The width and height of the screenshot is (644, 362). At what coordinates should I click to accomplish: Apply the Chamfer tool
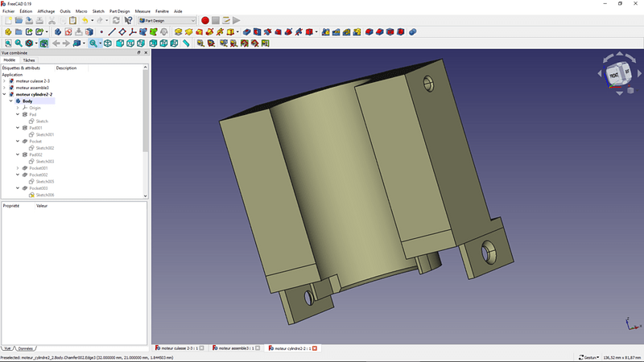[379, 32]
